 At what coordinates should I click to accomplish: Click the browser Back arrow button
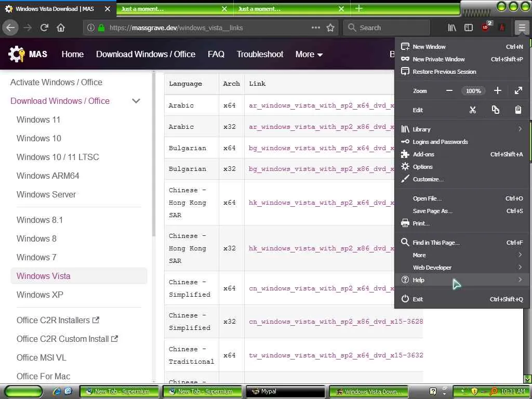tap(10, 28)
